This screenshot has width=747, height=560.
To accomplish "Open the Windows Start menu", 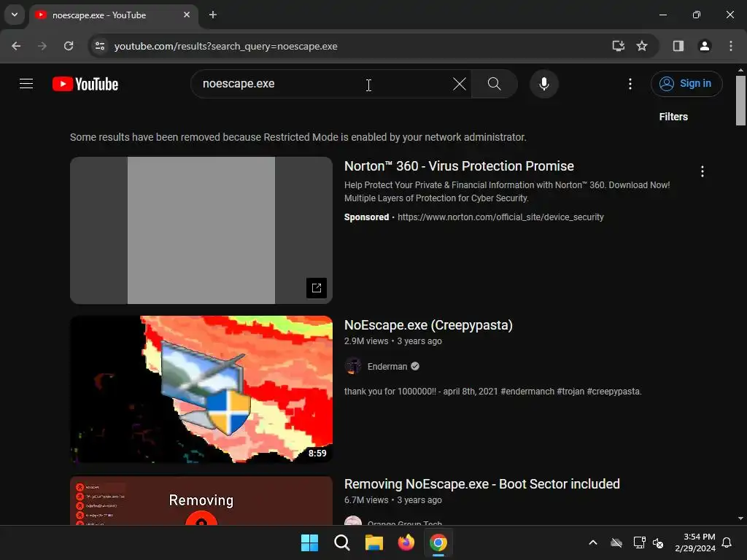I will coord(309,542).
